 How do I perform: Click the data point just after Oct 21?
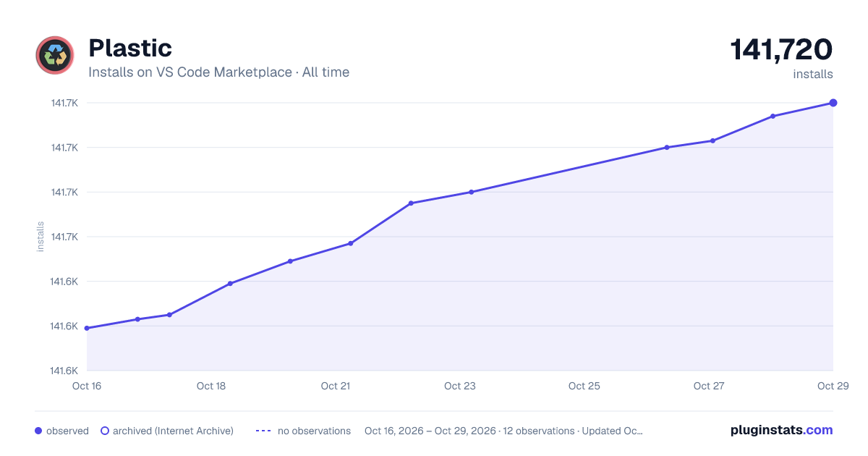tap(350, 243)
